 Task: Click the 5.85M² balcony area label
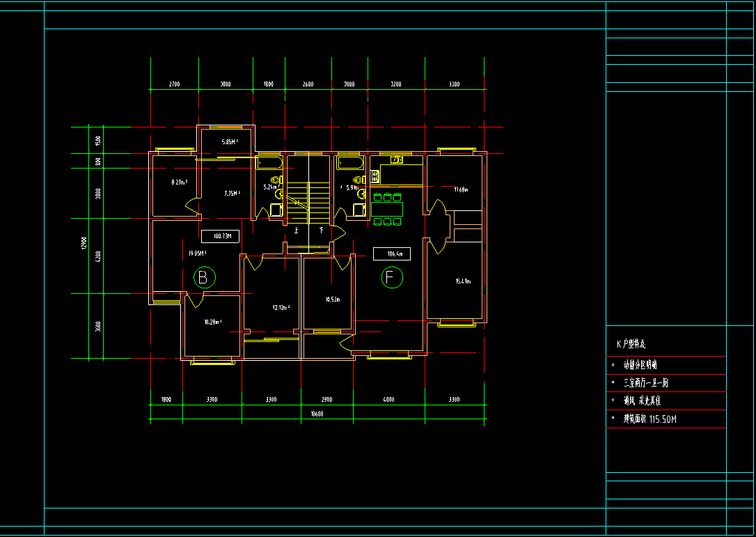click(x=229, y=142)
